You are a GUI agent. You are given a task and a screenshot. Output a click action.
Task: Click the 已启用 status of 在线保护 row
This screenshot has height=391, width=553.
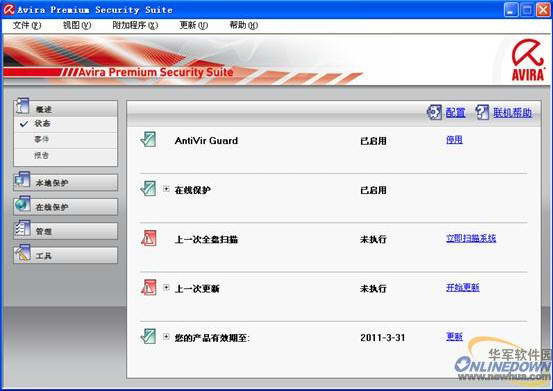point(373,190)
